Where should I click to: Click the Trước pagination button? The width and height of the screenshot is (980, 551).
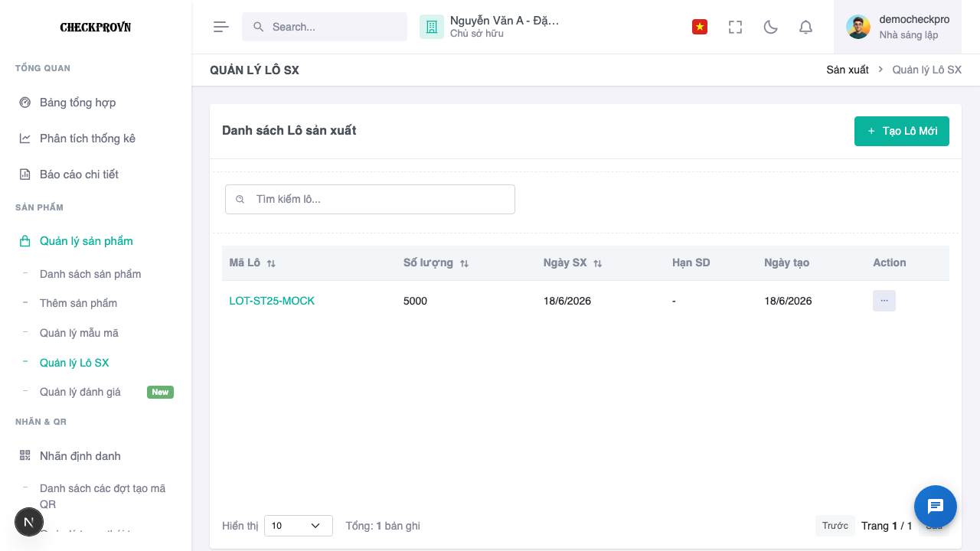pyautogui.click(x=835, y=526)
